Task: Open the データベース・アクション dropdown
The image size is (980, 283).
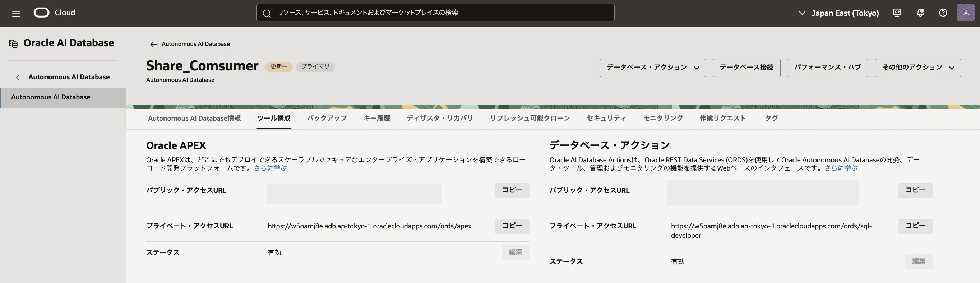Action: coord(652,68)
